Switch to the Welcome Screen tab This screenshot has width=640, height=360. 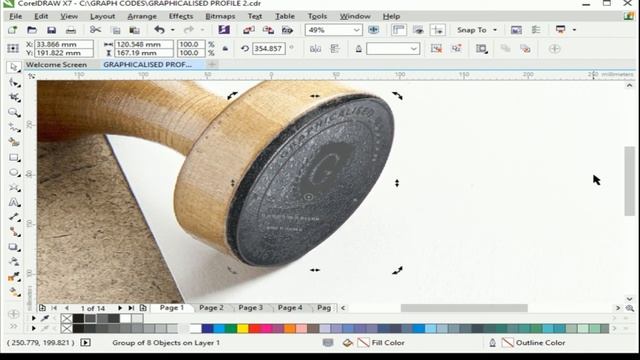(56, 64)
